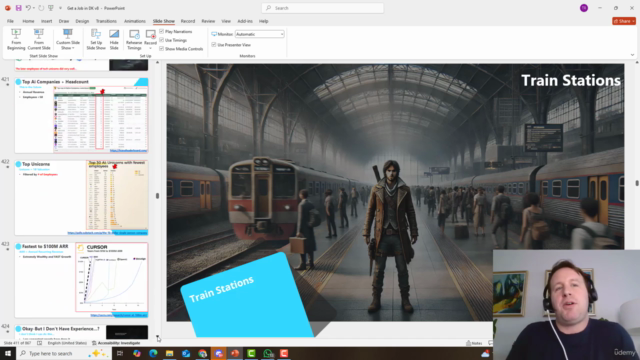Undo the last action
The width and height of the screenshot is (640, 360).
(x=28, y=8)
